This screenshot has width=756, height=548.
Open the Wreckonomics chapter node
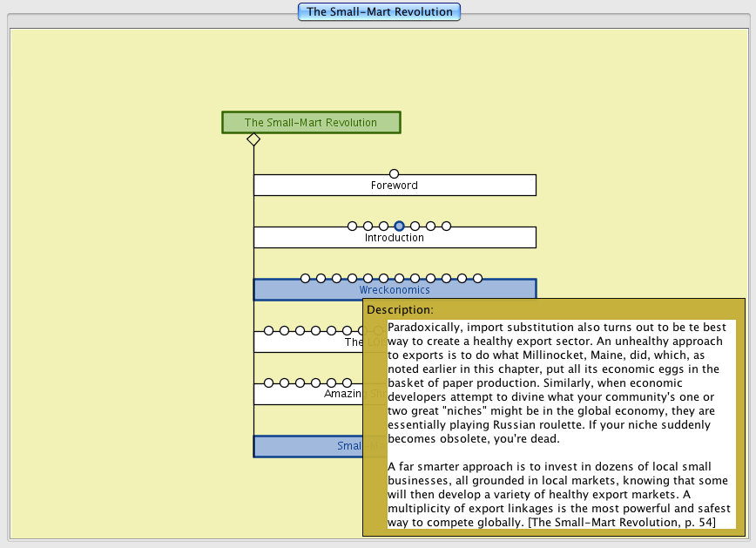coord(395,290)
